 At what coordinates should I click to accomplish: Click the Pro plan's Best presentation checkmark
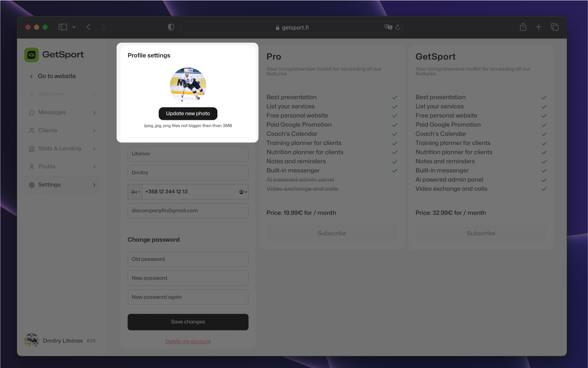click(395, 97)
